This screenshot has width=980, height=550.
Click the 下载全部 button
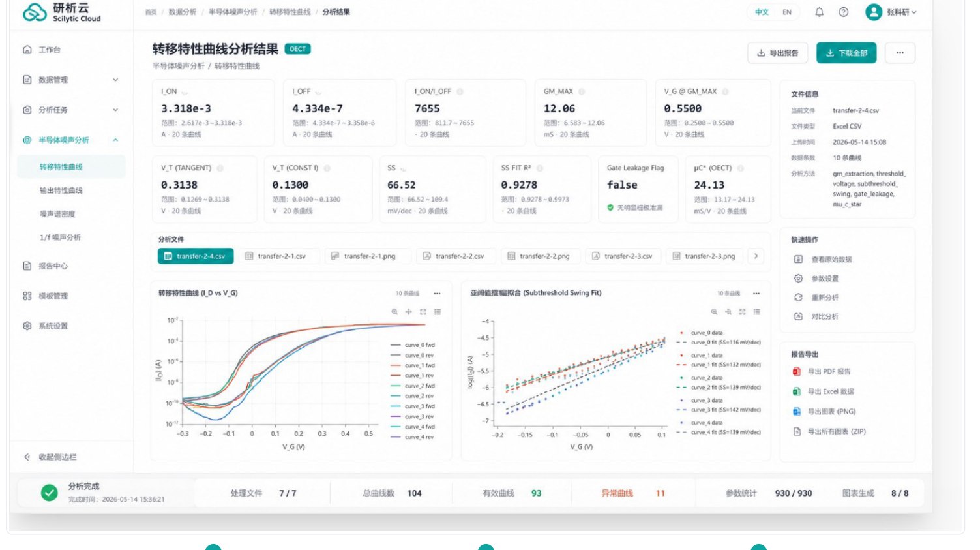[x=846, y=53]
